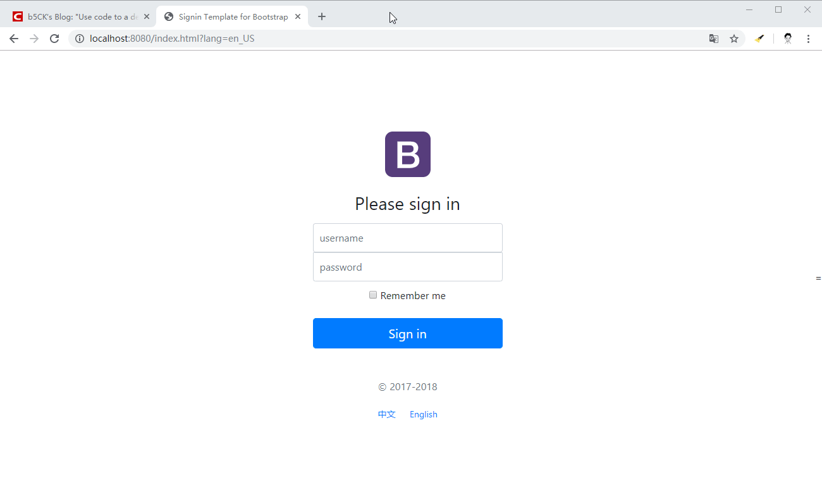Bookmark this page with the star
Screen dimensions: 822x504
734,39
